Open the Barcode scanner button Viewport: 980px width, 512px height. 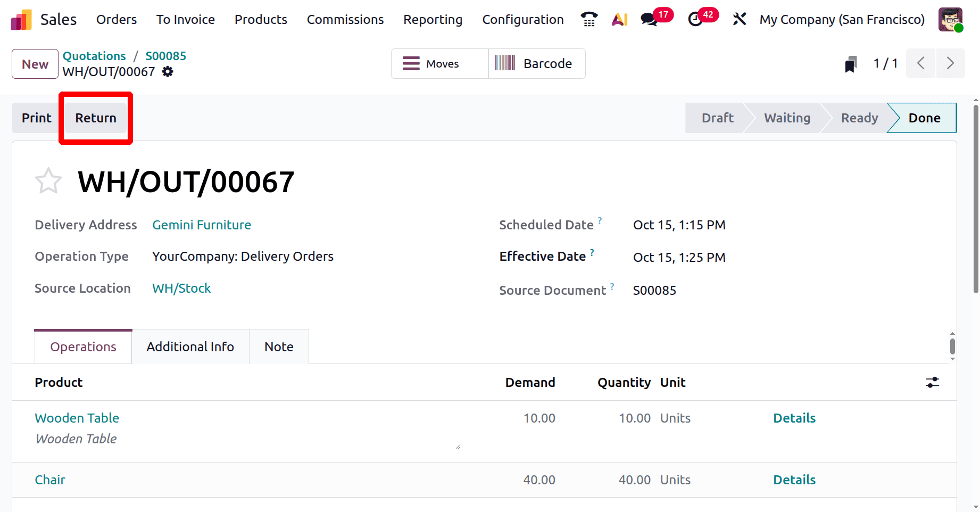536,63
